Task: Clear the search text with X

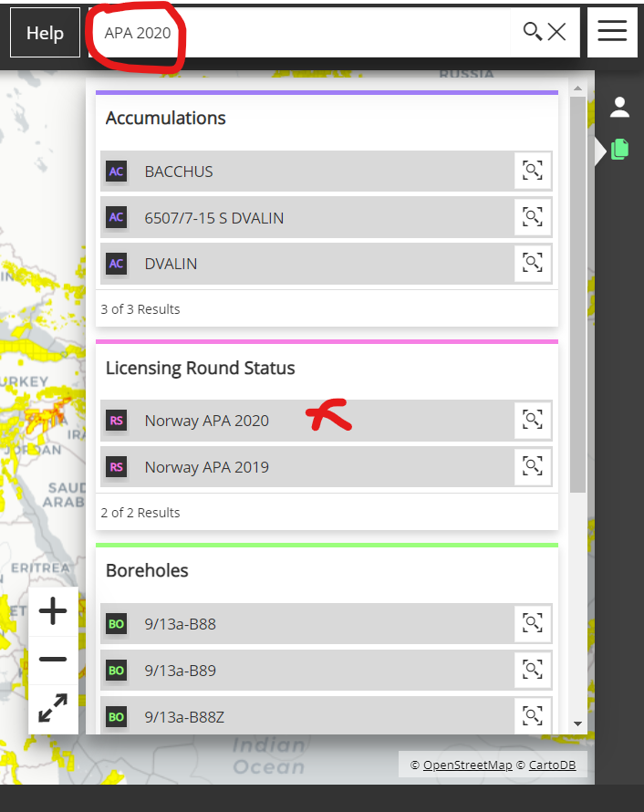Action: click(x=557, y=32)
